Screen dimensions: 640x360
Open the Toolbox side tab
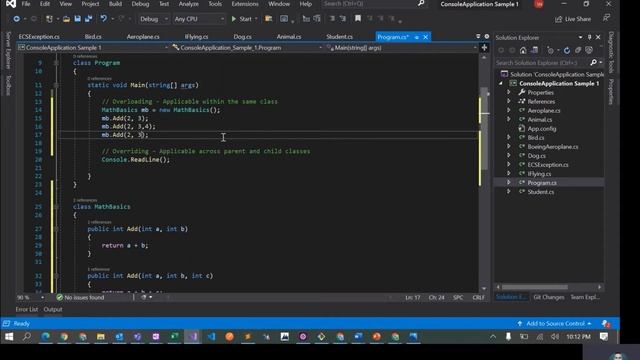point(9,85)
